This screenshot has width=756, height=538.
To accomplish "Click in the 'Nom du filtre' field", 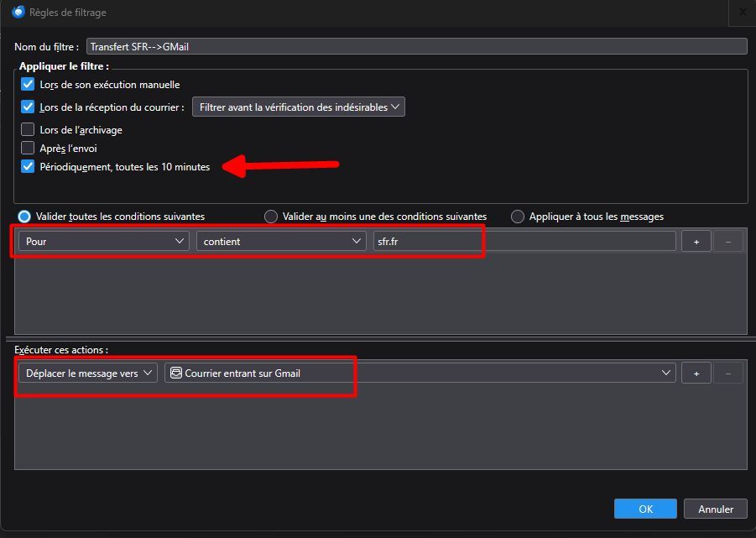I will 417,47.
